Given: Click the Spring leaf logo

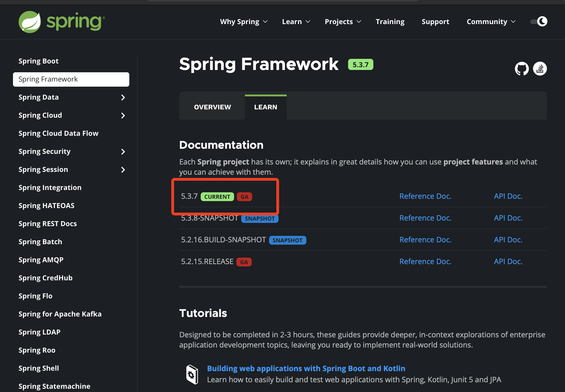Looking at the screenshot, I should (30, 22).
